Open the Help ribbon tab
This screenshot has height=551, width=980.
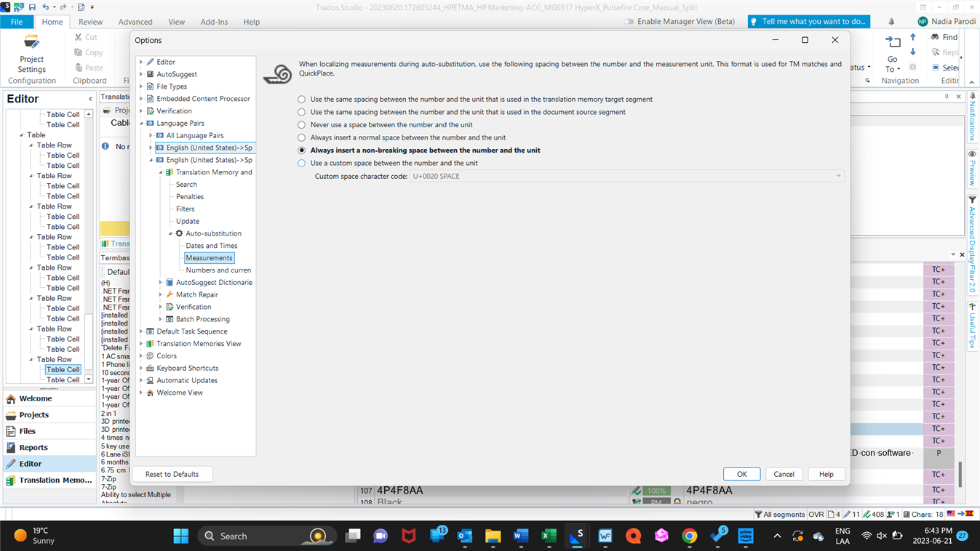coord(252,22)
